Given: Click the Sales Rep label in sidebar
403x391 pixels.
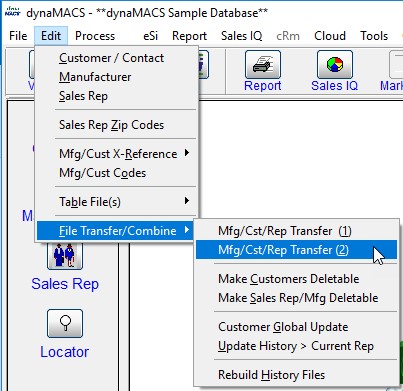Looking at the screenshot, I should (65, 284).
